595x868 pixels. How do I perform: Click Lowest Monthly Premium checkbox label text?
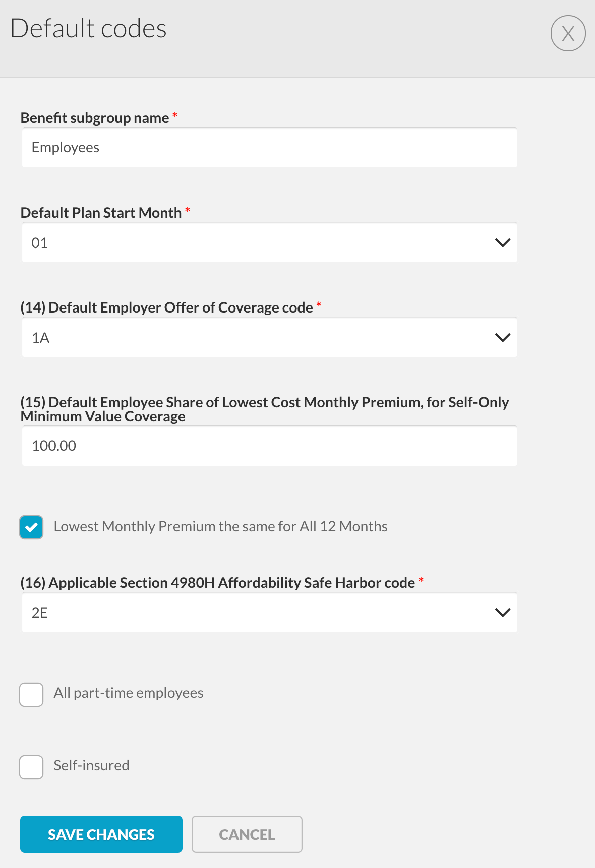pos(220,527)
